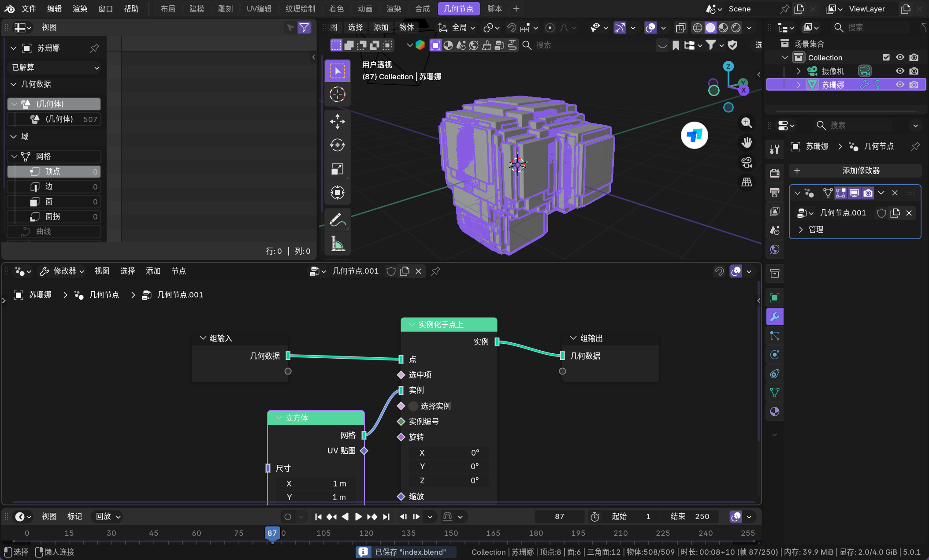Image resolution: width=929 pixels, height=560 pixels.
Task: Select the 3D Cursor tool
Action: [337, 94]
